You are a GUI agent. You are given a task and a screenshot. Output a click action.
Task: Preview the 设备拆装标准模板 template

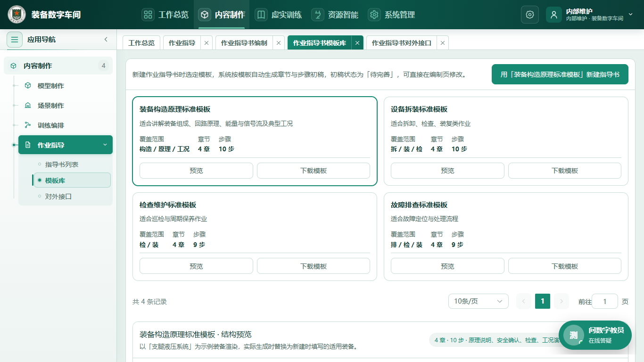[447, 171]
